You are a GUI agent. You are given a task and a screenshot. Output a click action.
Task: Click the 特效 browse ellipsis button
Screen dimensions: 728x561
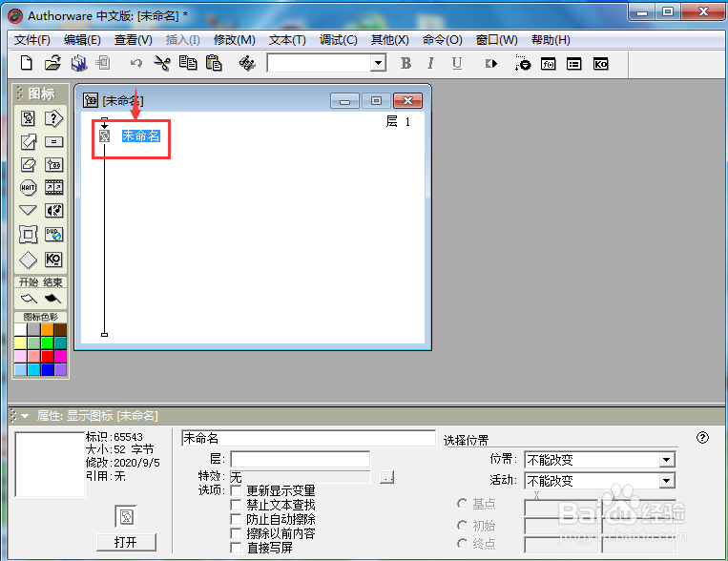386,477
